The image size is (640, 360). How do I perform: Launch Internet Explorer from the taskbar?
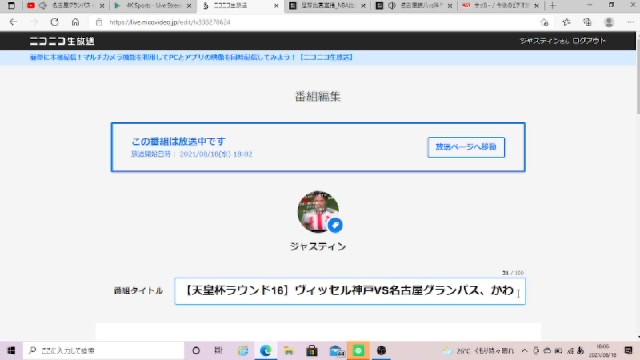pos(243,350)
